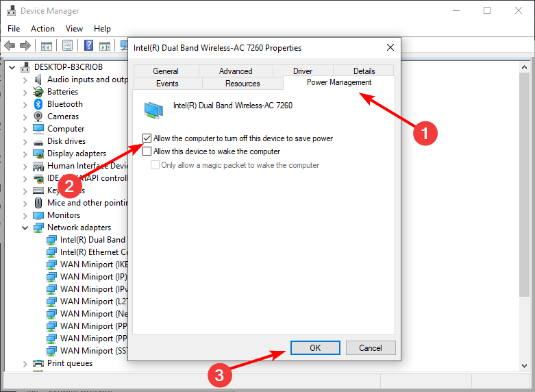Click the scrollbar up arrow
The height and width of the screenshot is (392, 535).
pyautogui.click(x=525, y=67)
